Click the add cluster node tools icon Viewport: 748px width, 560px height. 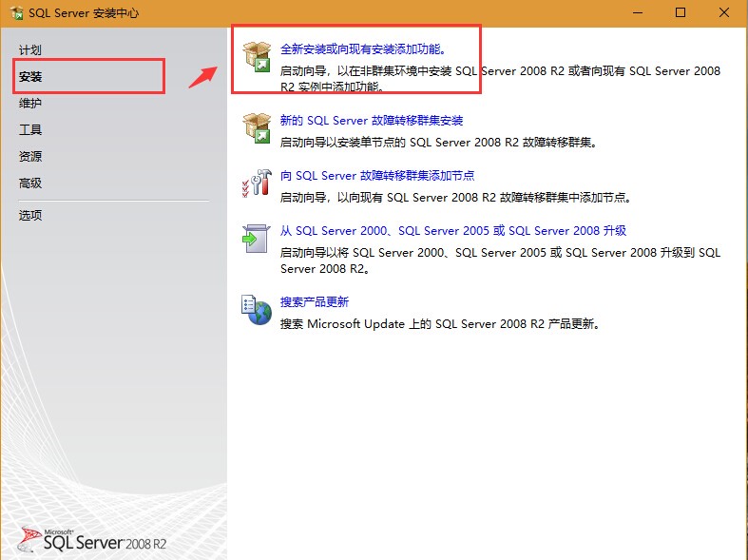[257, 183]
